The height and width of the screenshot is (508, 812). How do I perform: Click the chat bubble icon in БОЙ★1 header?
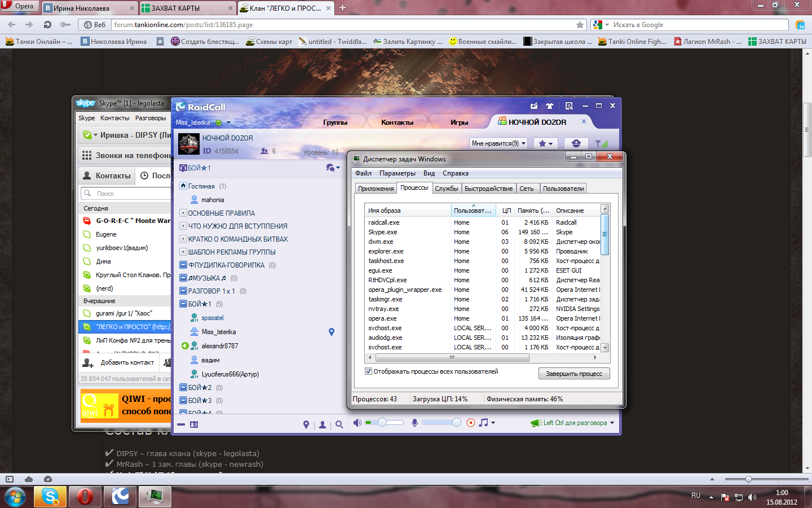pos(331,168)
